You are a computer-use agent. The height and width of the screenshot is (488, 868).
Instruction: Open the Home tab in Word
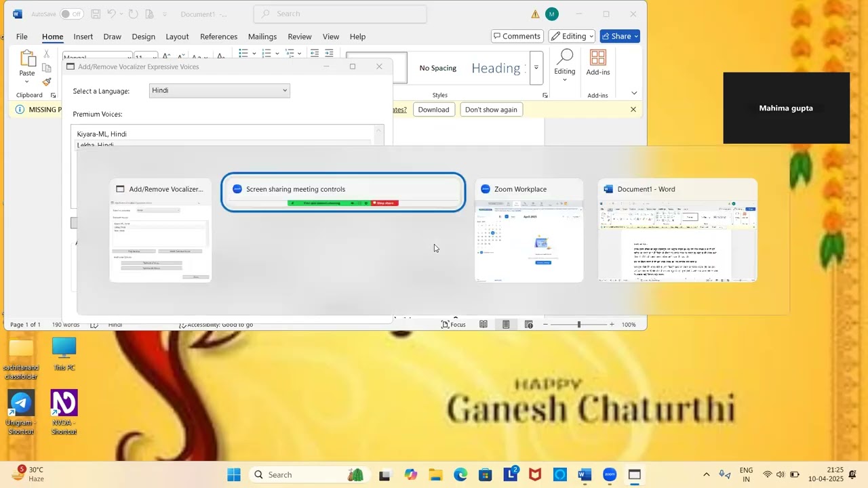pos(52,37)
